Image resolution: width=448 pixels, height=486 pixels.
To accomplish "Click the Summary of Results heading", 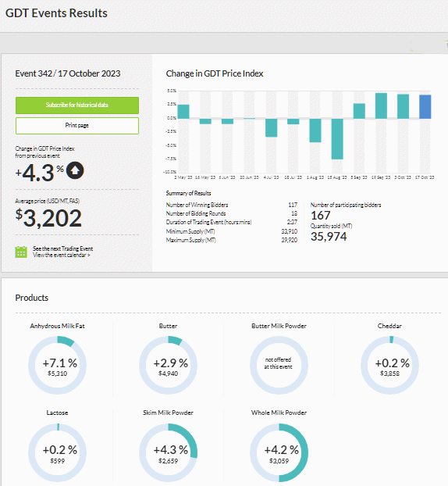I will click(189, 193).
